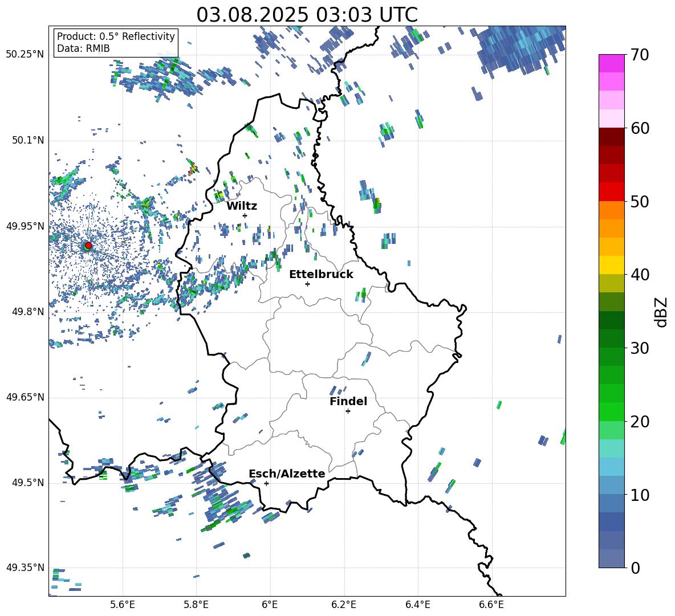
Task: Click the 6.2°E longitude label
Action: [344, 605]
